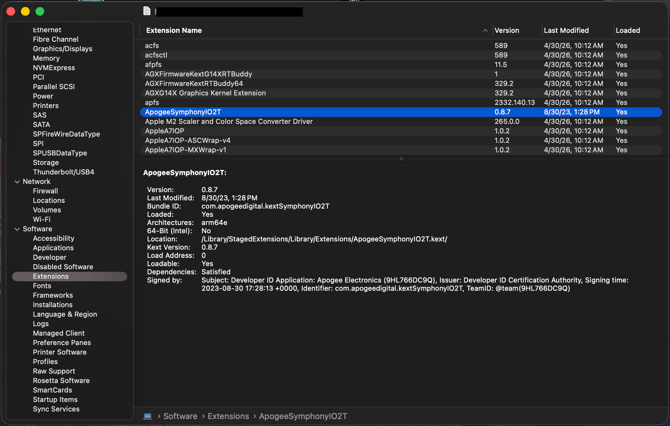Select Printers under Hardware sidebar
The height and width of the screenshot is (426, 670).
[45, 106]
